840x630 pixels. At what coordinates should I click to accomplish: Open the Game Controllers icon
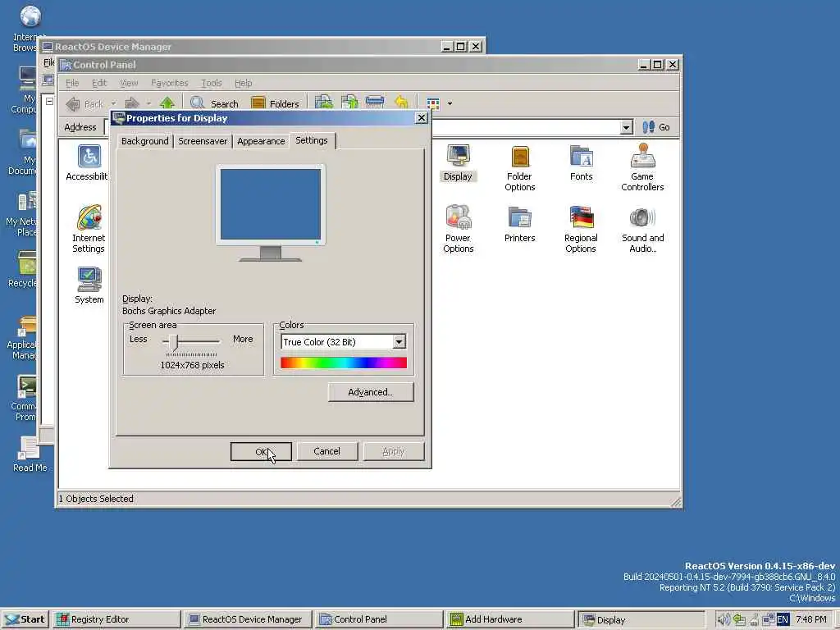[x=642, y=167]
